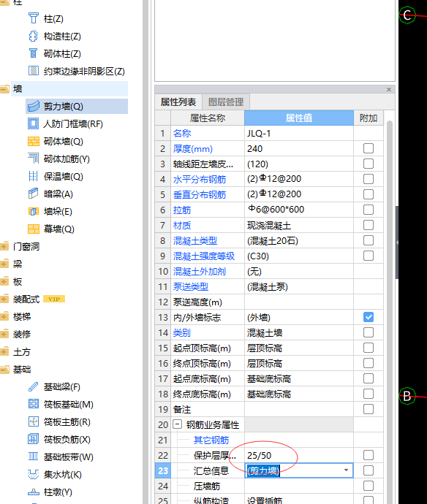Viewport: 427px width, 504px height.
Task: Select the 人防门框墙(RF) icon
Action: point(33,123)
